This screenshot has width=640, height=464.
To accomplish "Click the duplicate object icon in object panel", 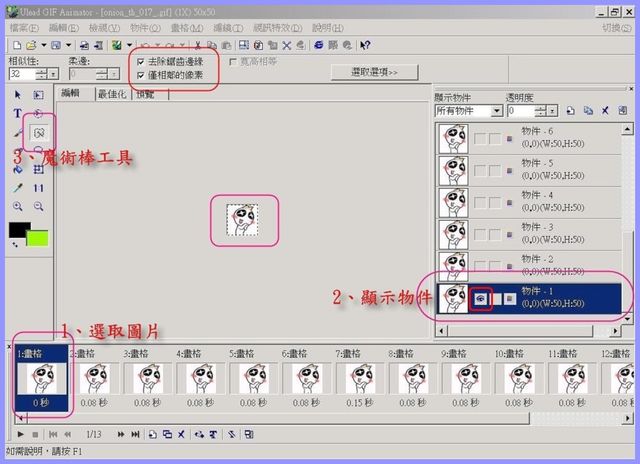I will (588, 111).
